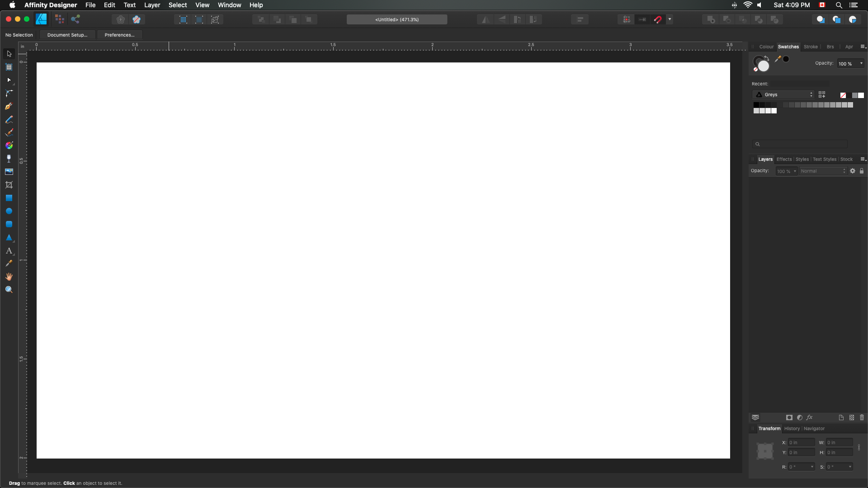Screen dimensions: 868x488
Task: Select the Move tool arrow
Action: [x=9, y=54]
